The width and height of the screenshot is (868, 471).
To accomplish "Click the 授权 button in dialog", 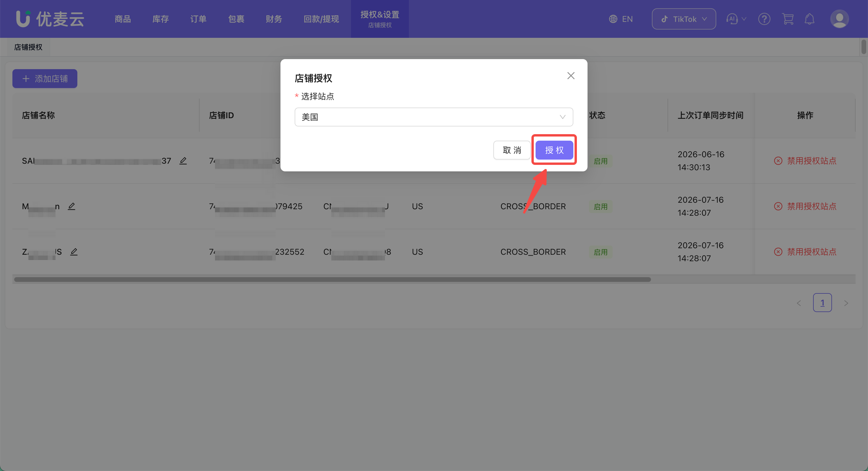I will coord(554,150).
